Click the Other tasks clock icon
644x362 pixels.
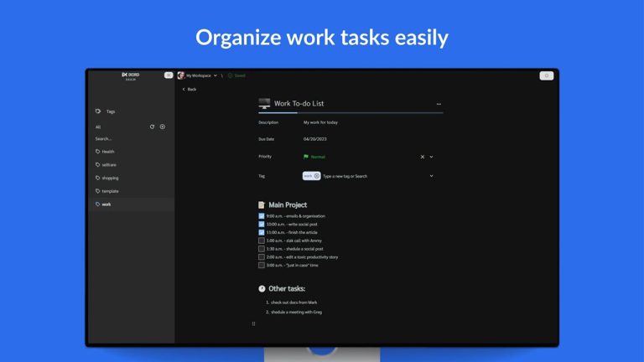[262, 288]
